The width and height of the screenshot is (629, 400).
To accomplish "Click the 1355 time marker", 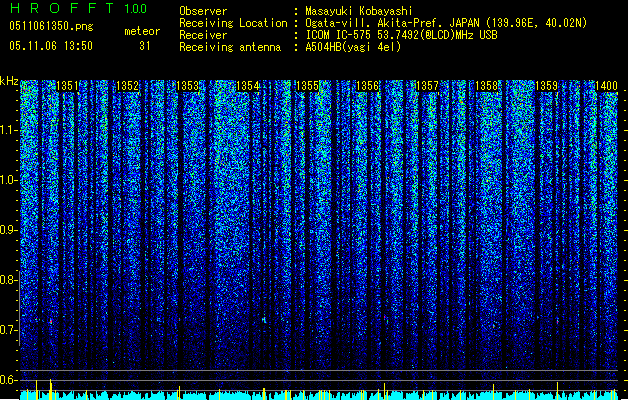I will (x=307, y=86).
